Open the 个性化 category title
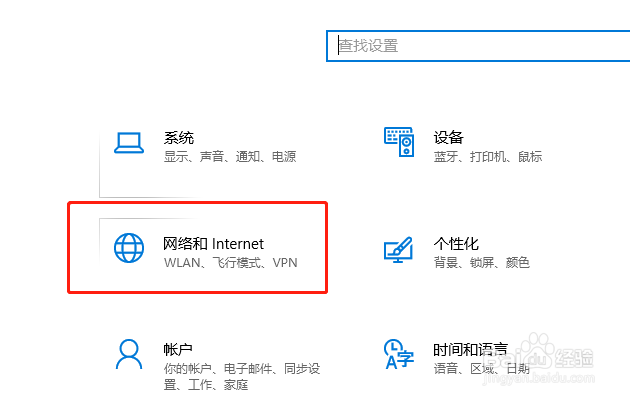Image resolution: width=630 pixels, height=400 pixels. (456, 244)
